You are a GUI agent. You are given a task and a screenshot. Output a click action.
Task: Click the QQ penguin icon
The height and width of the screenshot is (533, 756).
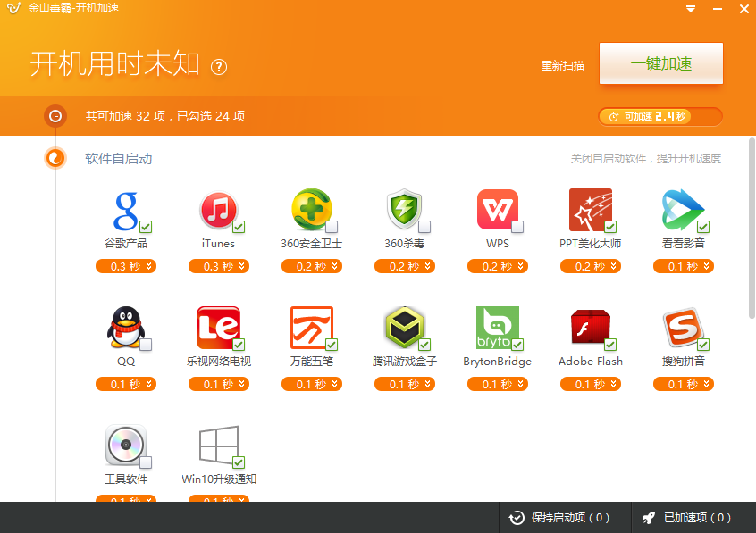[125, 328]
